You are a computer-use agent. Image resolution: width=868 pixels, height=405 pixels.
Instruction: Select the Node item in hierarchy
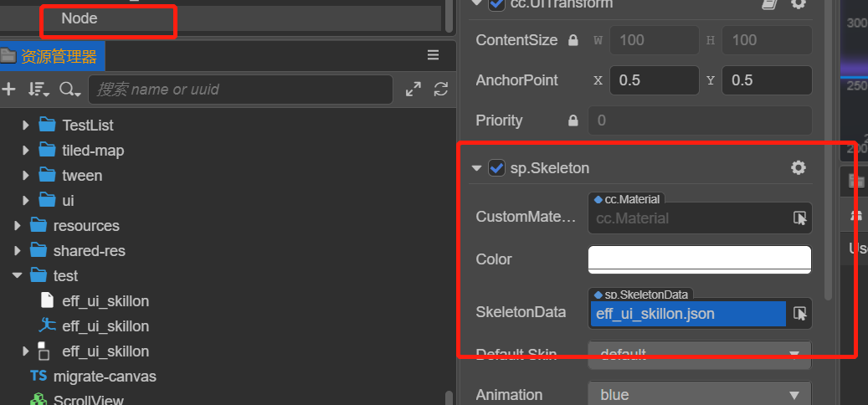tap(80, 17)
